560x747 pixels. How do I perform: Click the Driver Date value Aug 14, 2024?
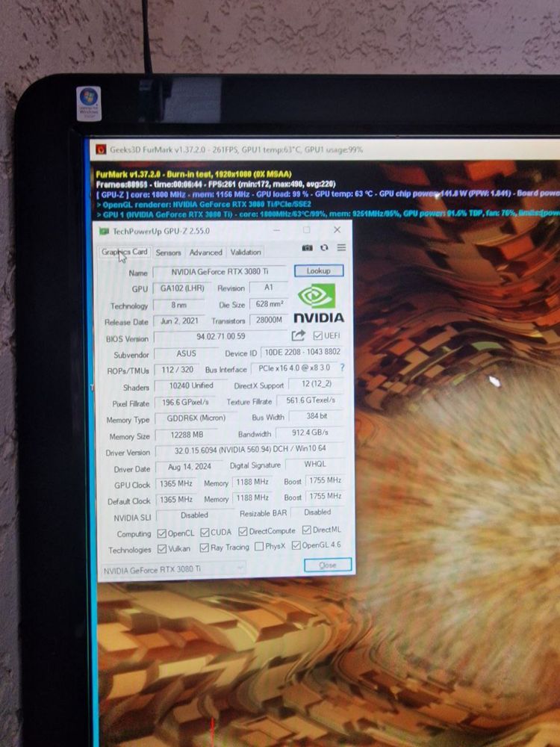(x=190, y=467)
